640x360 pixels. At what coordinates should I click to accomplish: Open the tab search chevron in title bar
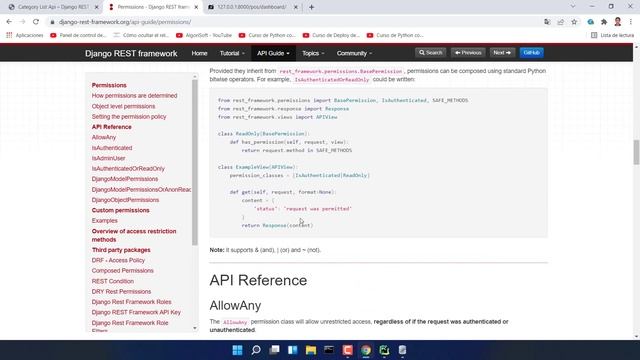coord(573,7)
